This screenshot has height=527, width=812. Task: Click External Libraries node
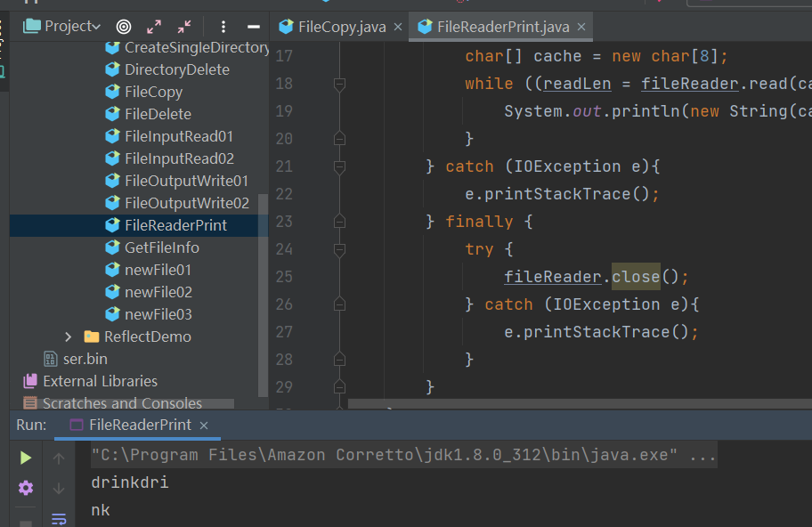(100, 381)
